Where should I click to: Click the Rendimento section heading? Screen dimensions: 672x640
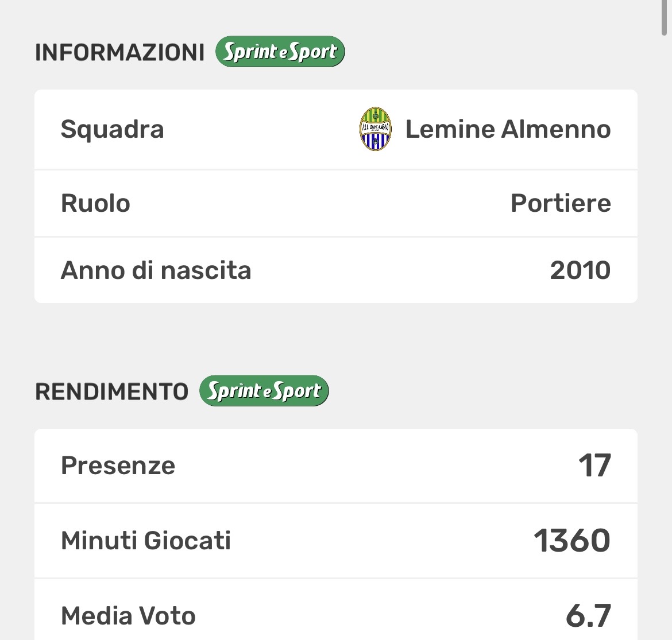point(111,391)
